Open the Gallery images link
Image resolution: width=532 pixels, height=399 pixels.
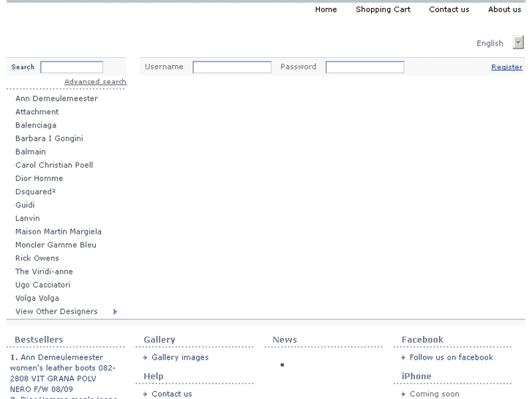(180, 357)
